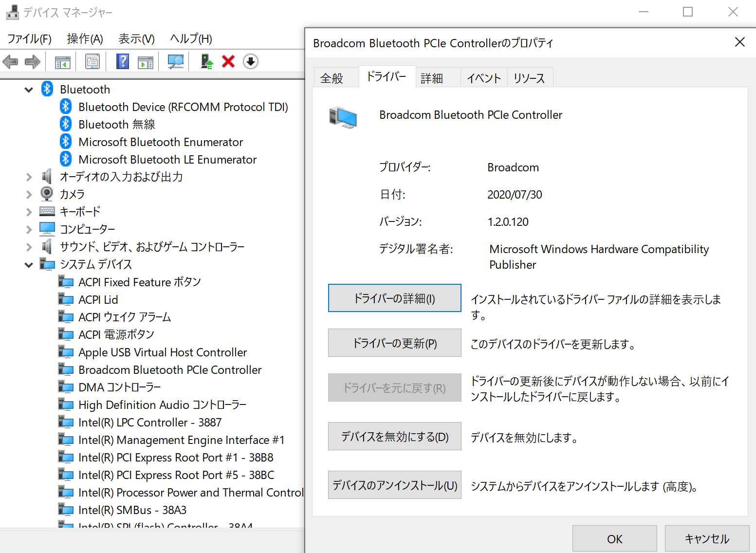Click icon beside ACPI Lid

click(x=66, y=299)
